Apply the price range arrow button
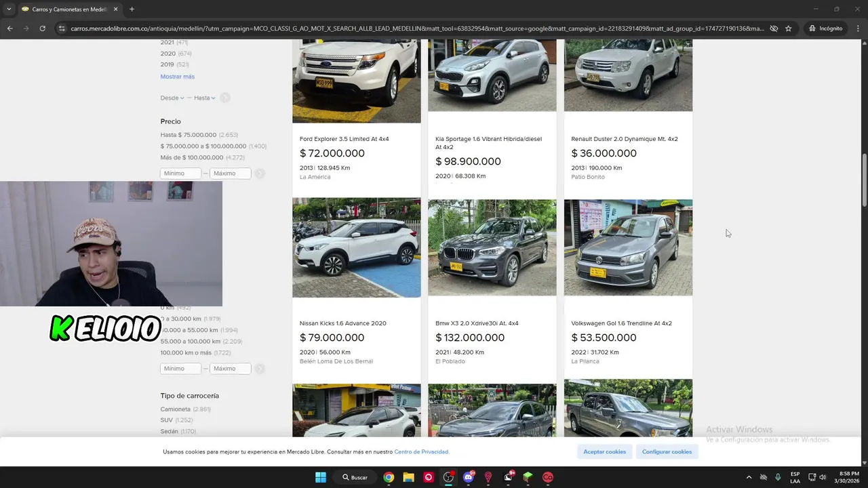Image resolution: width=868 pixels, height=488 pixels. click(x=260, y=174)
